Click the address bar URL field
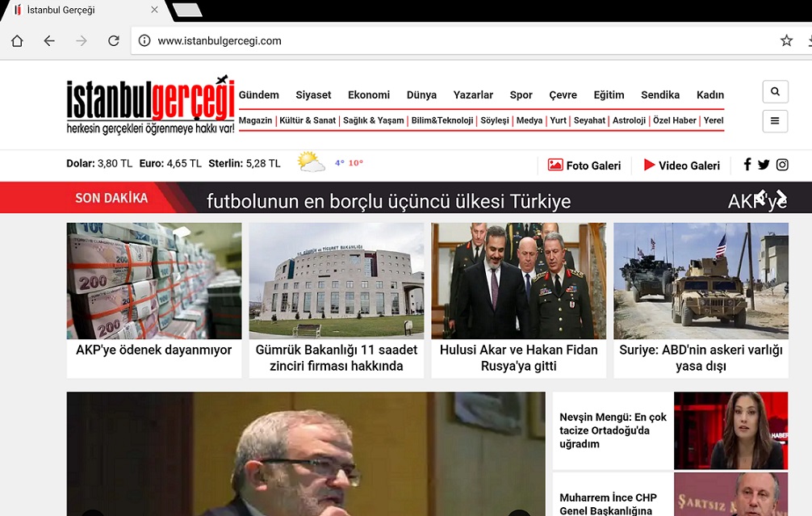This screenshot has width=812, height=516. click(x=452, y=41)
